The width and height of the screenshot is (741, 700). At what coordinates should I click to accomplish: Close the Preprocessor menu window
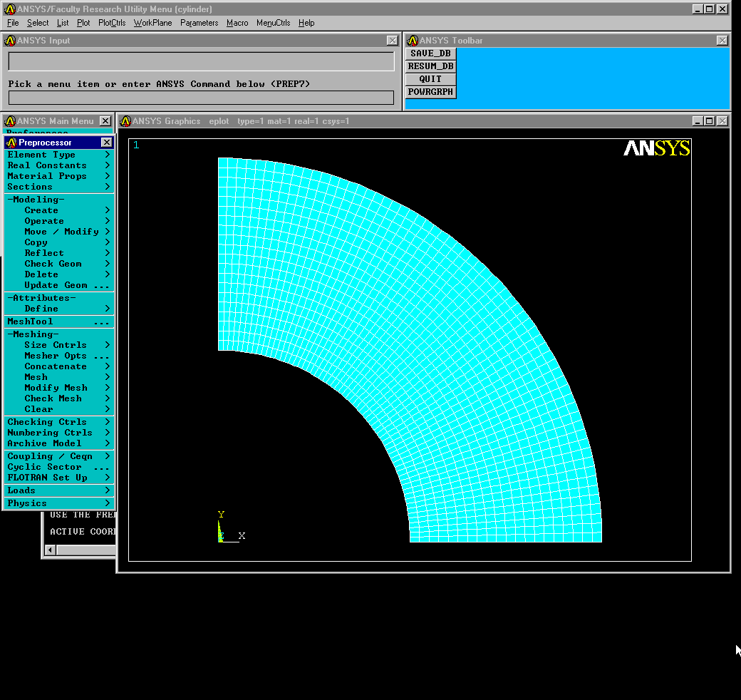[106, 143]
